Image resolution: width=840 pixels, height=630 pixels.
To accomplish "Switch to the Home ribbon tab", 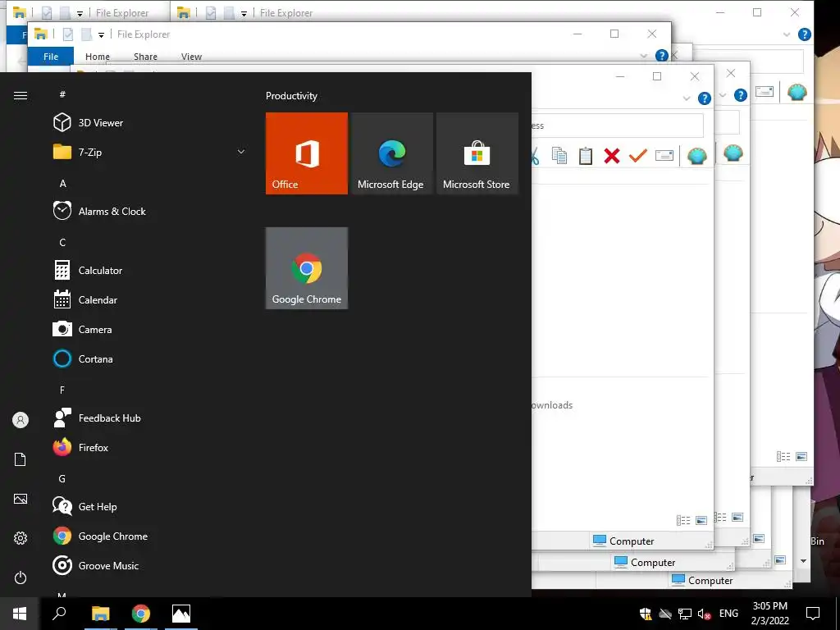I will tap(98, 57).
